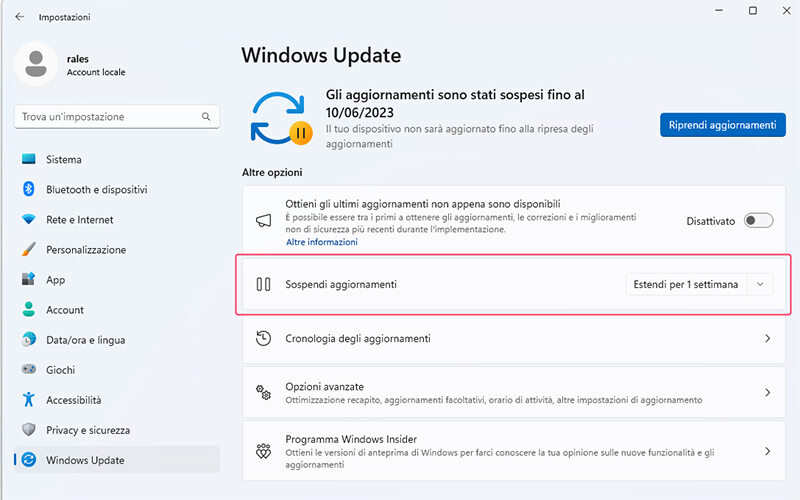This screenshot has width=800, height=500.
Task: Expand Opzioni avanzate chevron
Action: [767, 392]
